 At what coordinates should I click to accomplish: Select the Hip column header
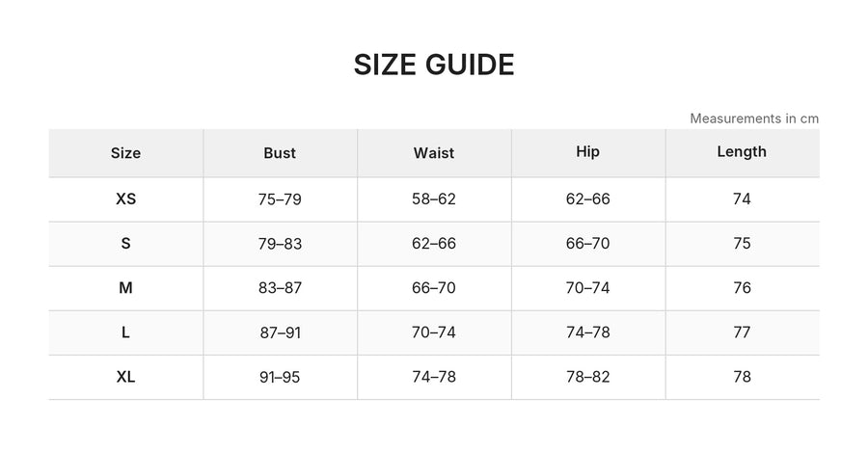[x=588, y=152]
